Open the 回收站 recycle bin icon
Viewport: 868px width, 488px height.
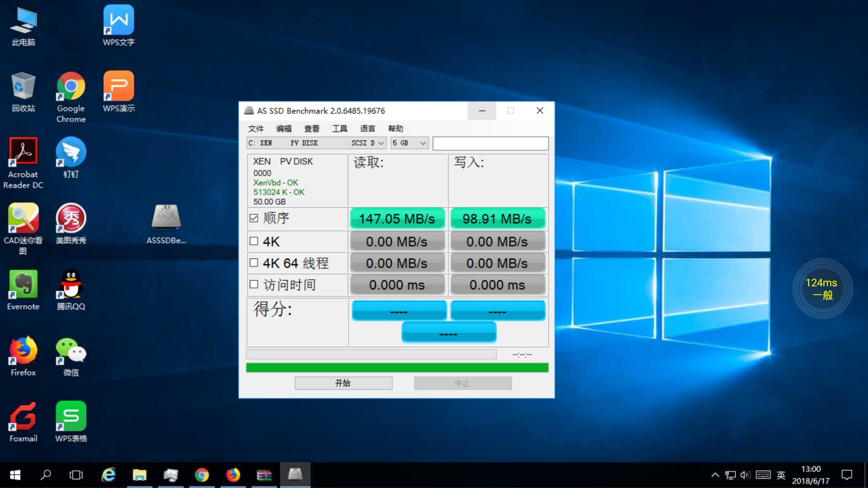[x=23, y=92]
